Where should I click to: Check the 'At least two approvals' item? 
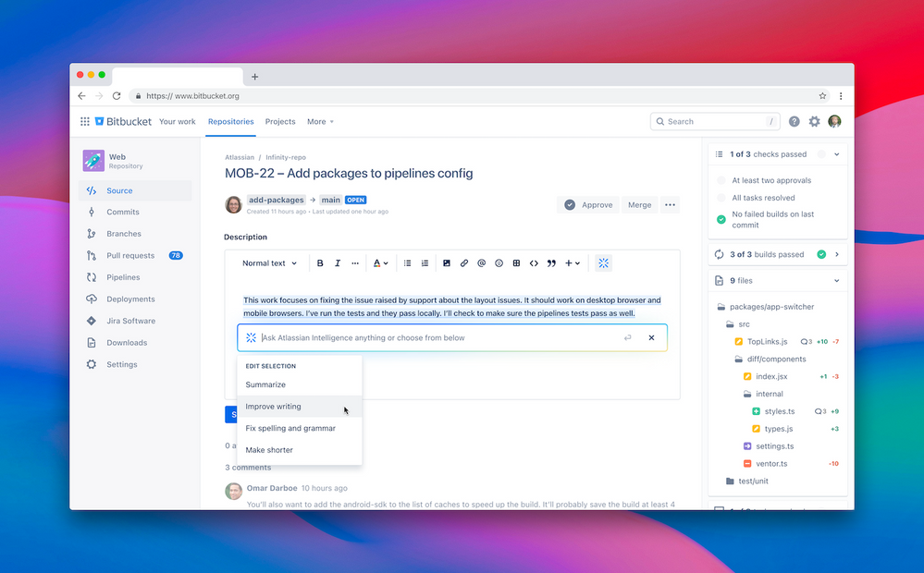tap(722, 179)
